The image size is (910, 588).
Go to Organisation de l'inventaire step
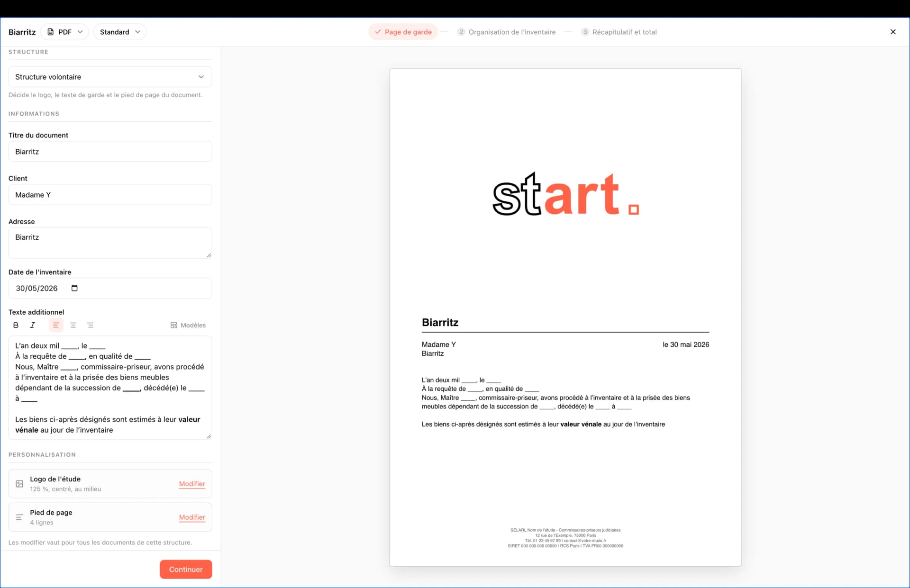506,32
